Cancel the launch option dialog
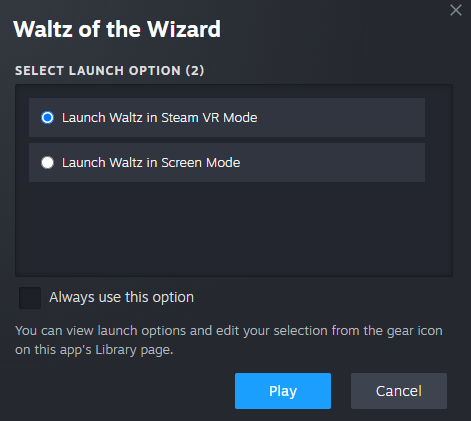Screen dimensions: 471x421 tap(399, 391)
